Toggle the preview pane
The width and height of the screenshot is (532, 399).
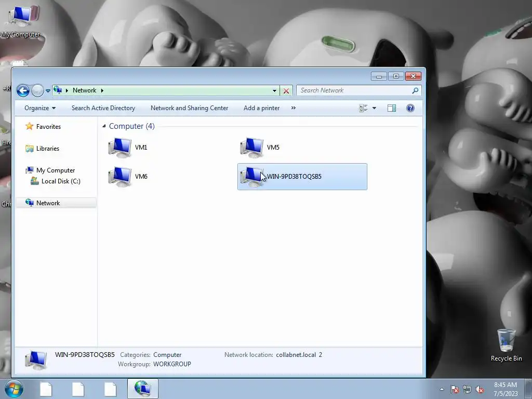392,108
